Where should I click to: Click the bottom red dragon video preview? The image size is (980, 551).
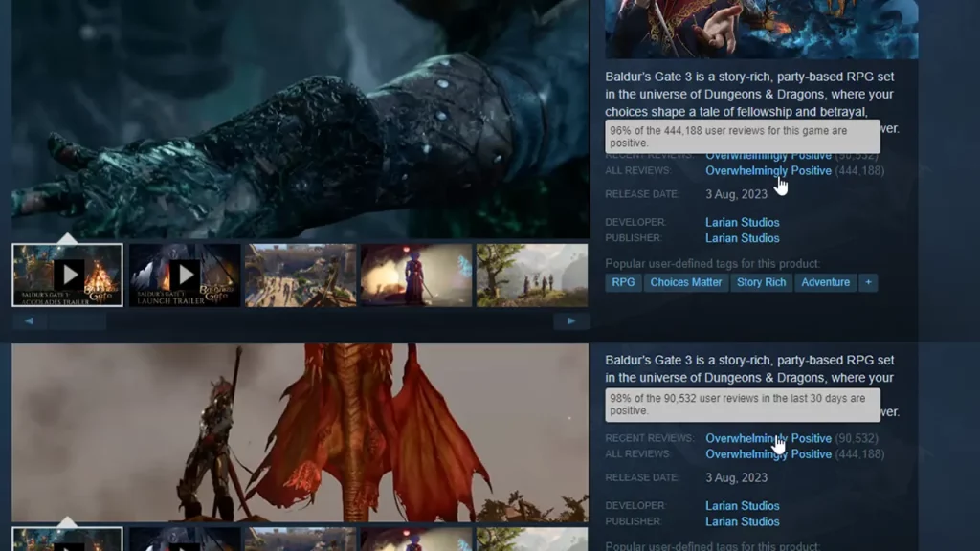[300, 432]
